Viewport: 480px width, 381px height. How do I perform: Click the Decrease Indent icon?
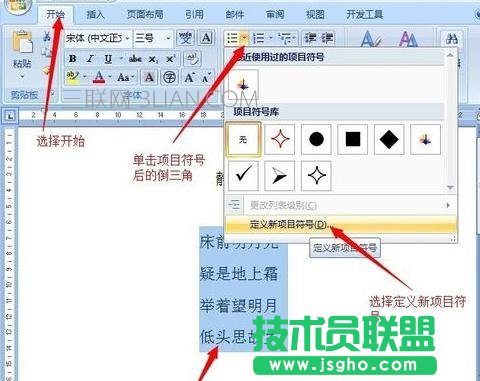[x=310, y=39]
